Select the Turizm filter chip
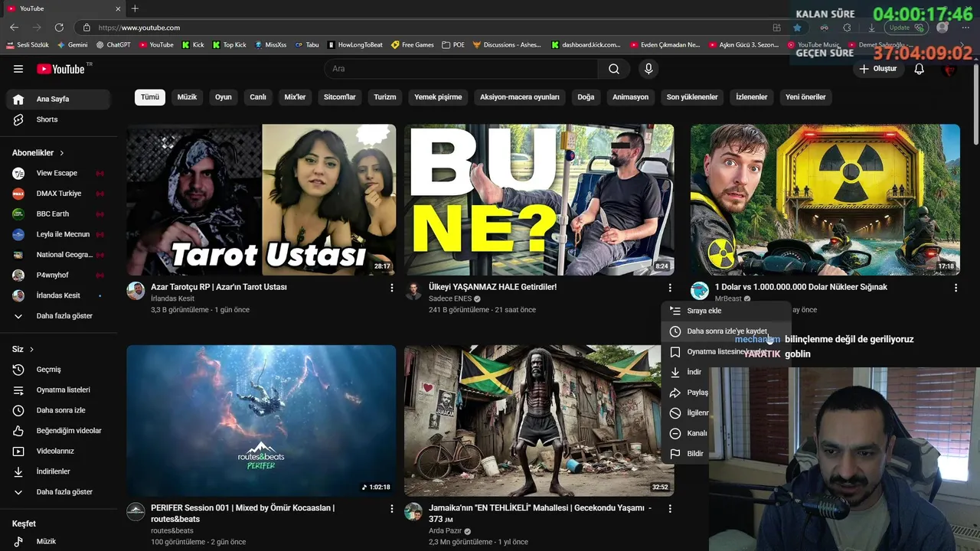This screenshot has width=980, height=551. (385, 97)
